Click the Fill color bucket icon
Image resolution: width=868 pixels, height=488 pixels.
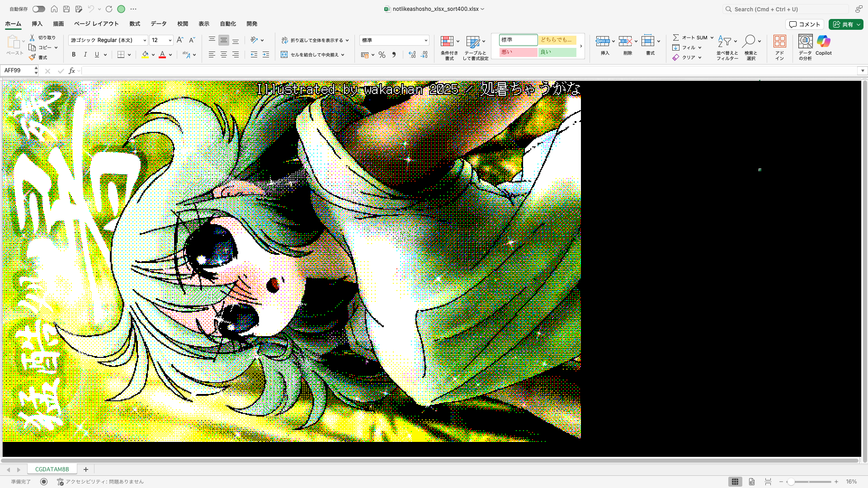[x=145, y=55]
